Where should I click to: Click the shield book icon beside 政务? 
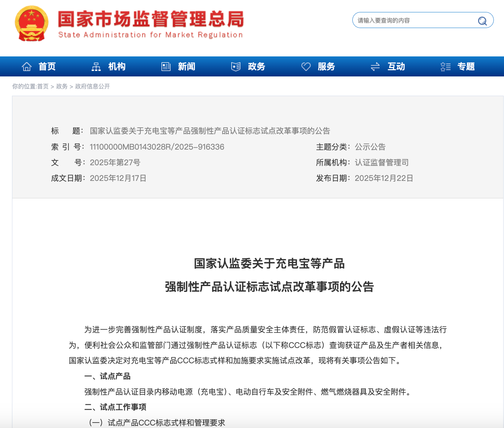click(236, 67)
